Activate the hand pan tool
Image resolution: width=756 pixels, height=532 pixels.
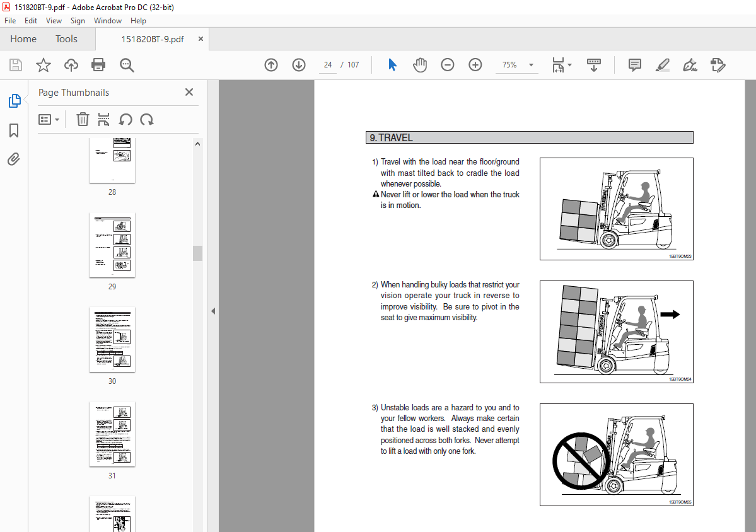[x=420, y=65]
